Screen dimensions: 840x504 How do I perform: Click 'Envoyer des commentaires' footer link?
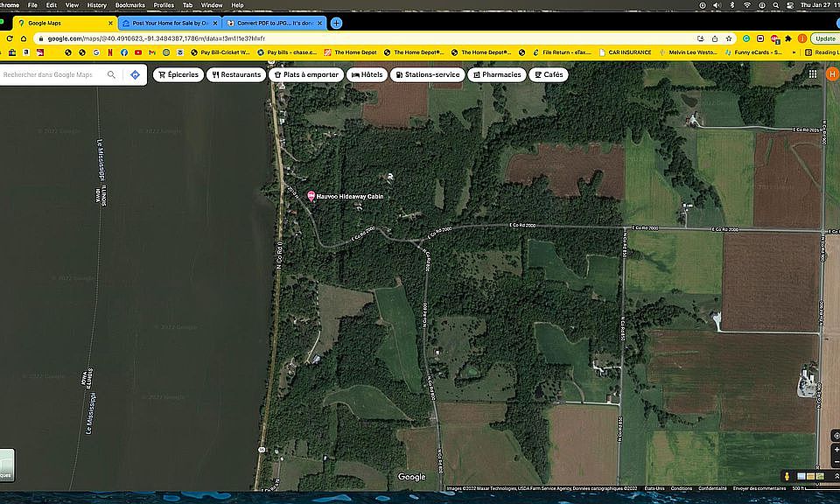(x=759, y=488)
